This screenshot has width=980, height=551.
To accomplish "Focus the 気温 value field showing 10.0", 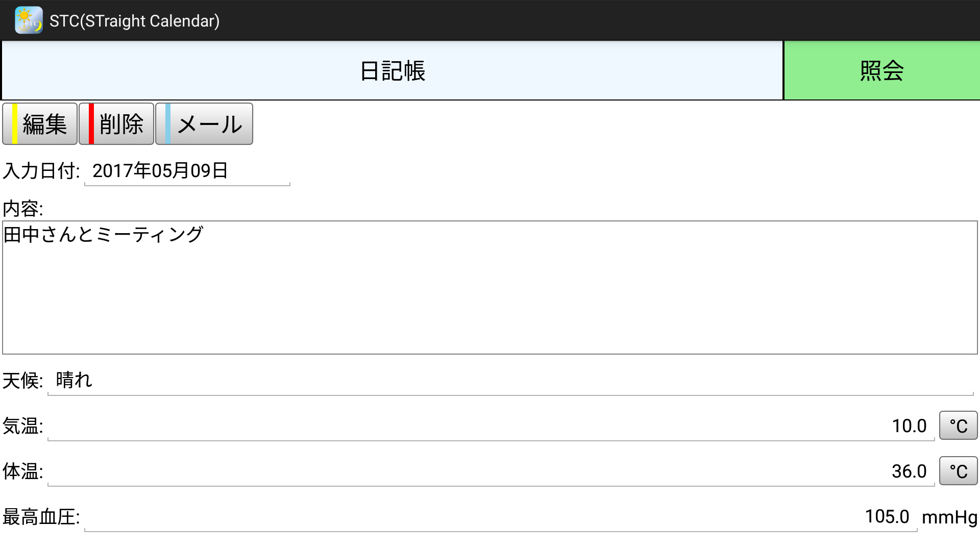I will click(x=491, y=426).
